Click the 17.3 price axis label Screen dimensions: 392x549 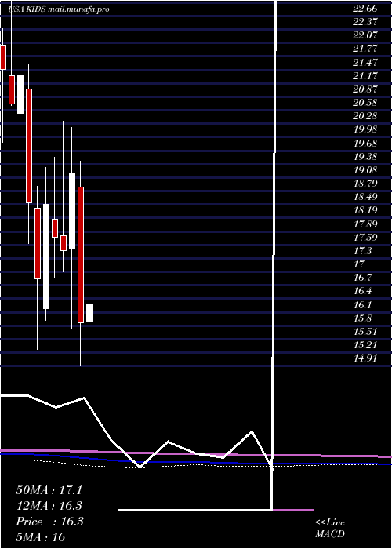pos(362,251)
